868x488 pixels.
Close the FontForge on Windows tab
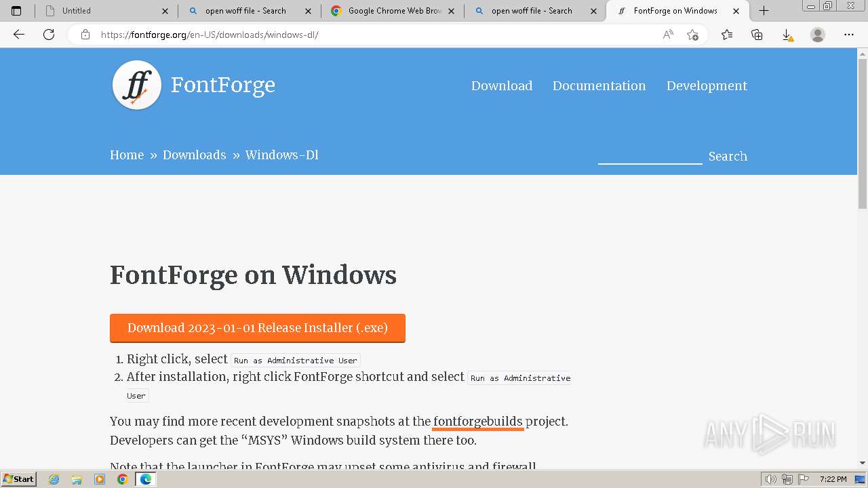tap(736, 11)
